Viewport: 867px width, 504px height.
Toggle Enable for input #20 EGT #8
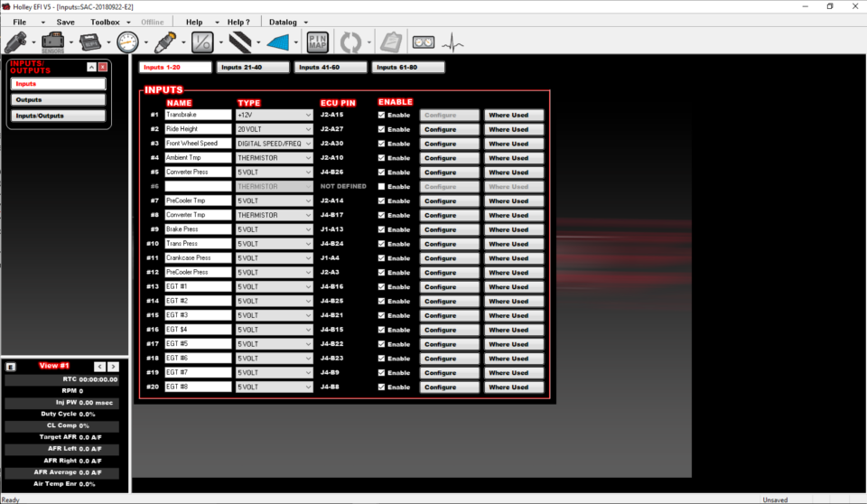pyautogui.click(x=381, y=387)
